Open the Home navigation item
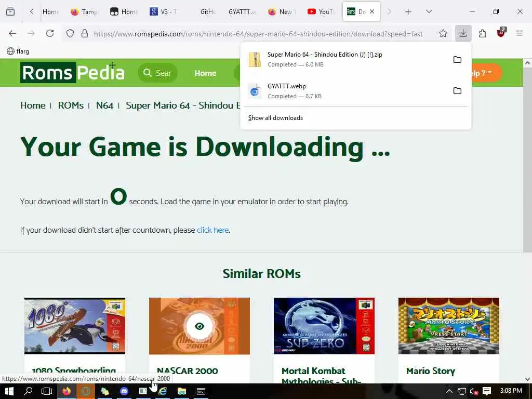Viewport: 532px width, 399px height. pyautogui.click(x=205, y=73)
